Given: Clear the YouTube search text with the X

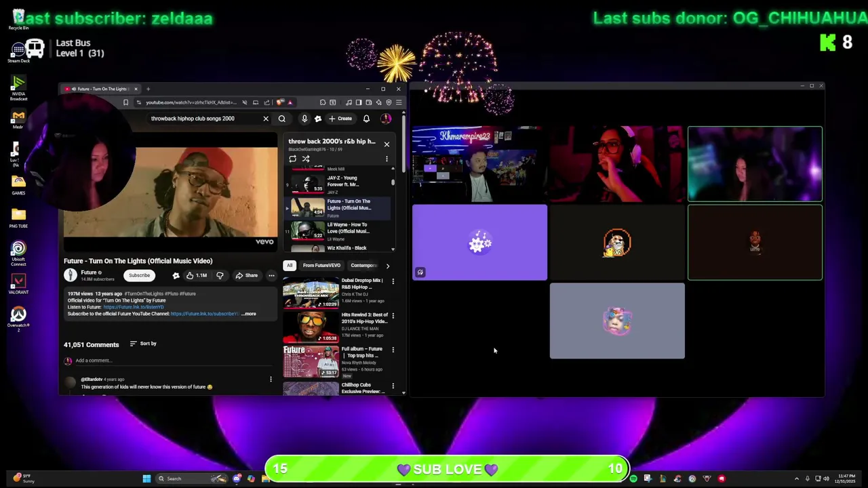Looking at the screenshot, I should click(x=266, y=119).
